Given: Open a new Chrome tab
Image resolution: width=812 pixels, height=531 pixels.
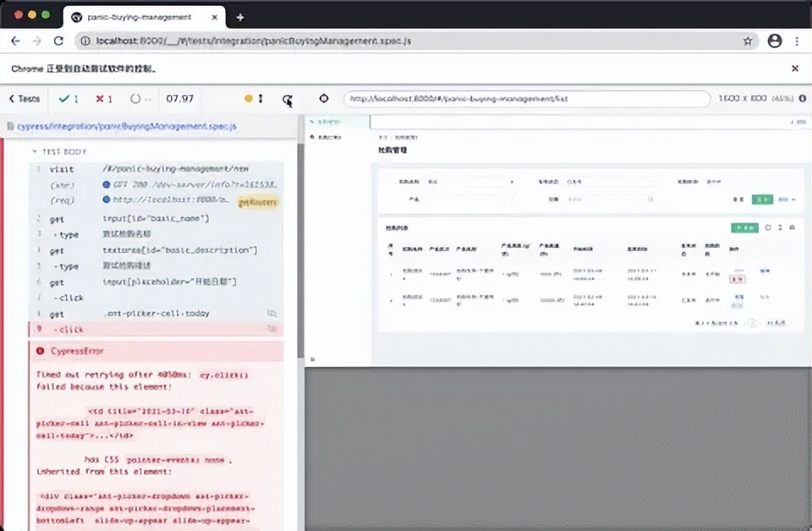Looking at the screenshot, I should [x=240, y=17].
